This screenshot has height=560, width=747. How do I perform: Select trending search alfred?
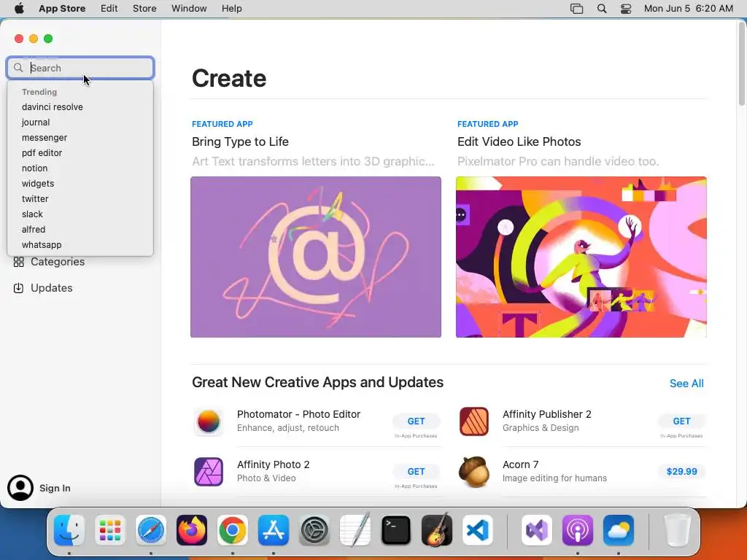pyautogui.click(x=34, y=229)
